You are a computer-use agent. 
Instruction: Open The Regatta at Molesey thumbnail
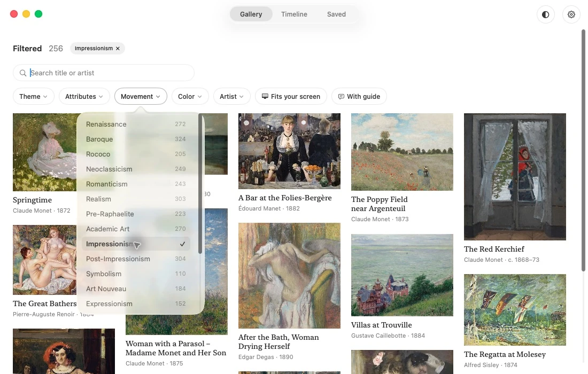coord(515,309)
